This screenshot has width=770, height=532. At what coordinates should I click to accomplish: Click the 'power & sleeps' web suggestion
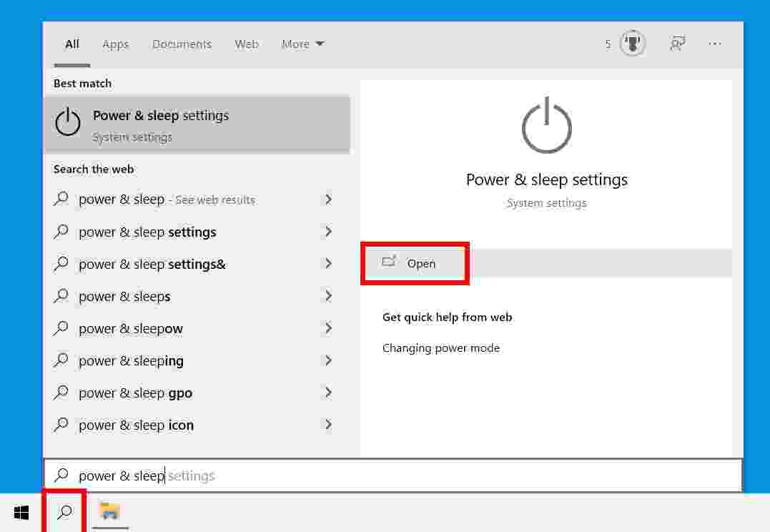(x=124, y=296)
